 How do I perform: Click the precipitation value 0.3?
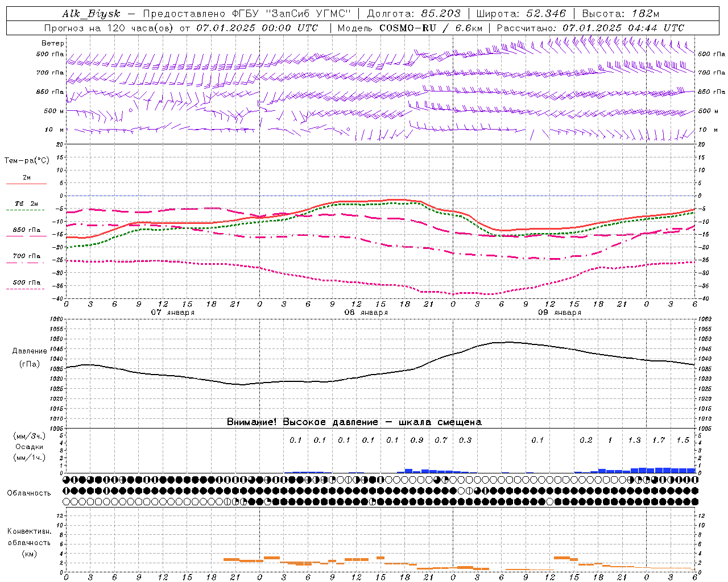tap(465, 440)
